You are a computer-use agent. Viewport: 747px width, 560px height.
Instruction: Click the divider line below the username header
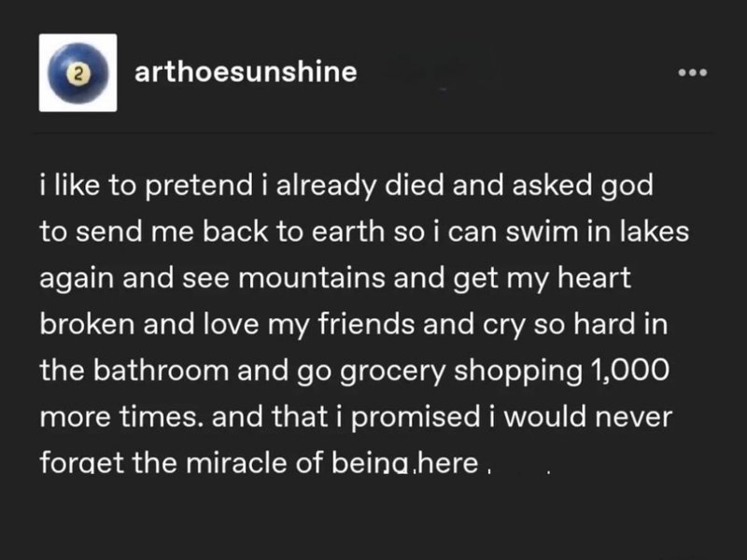coord(373,133)
